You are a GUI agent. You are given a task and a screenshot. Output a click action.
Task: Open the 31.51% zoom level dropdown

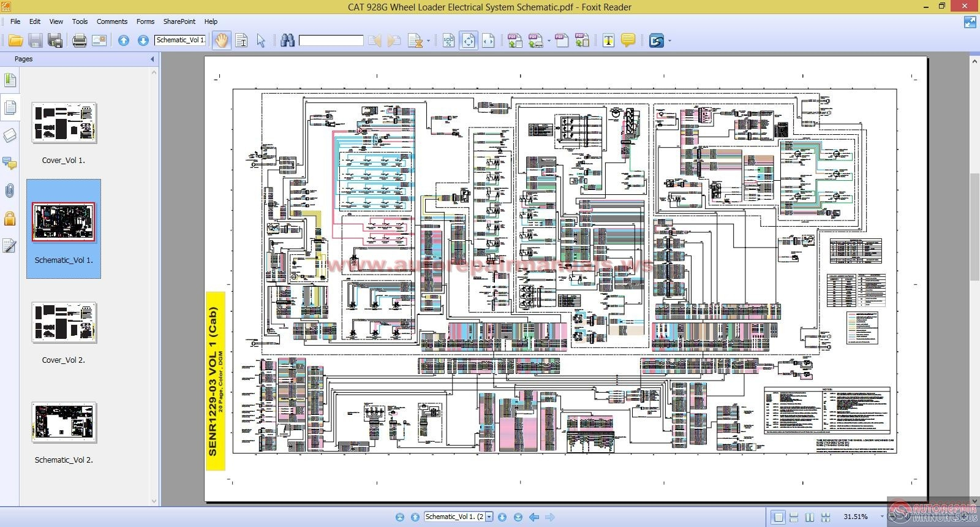coord(883,517)
